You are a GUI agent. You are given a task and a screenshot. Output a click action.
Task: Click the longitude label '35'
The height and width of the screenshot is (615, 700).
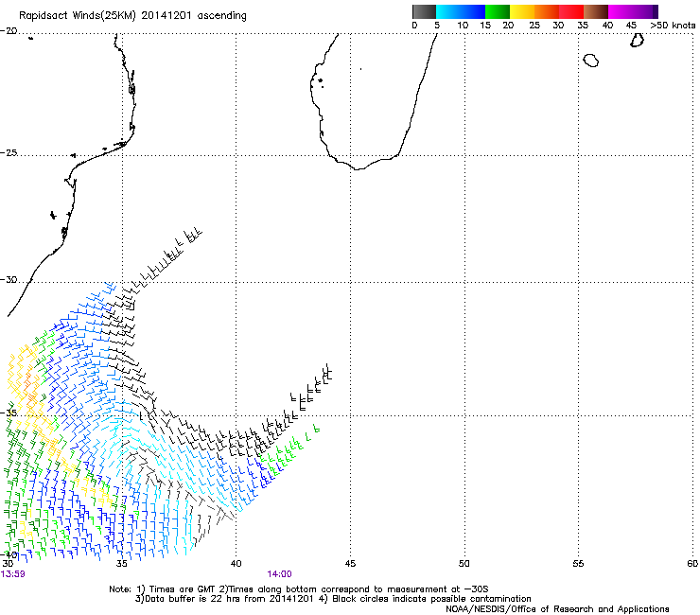(122, 564)
